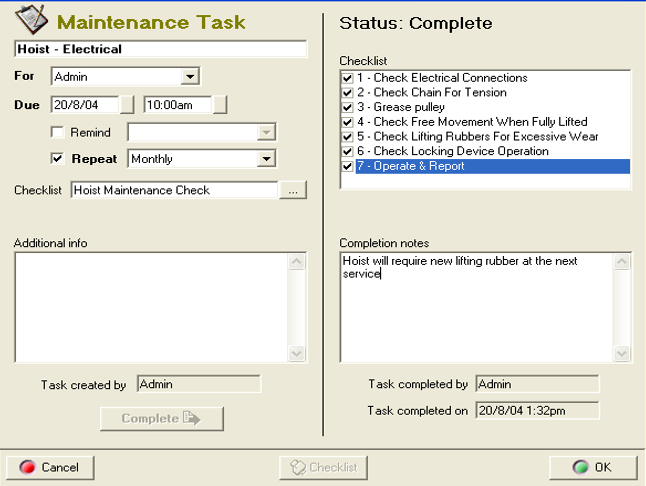Expand the Remind interval dropdown
Viewport: 646px width, 486px height.
pyautogui.click(x=266, y=132)
